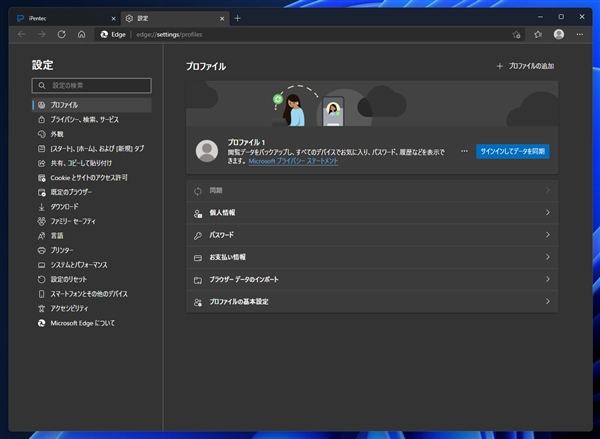Click the profile avatar in toolbar
The height and width of the screenshot is (439, 600).
click(558, 34)
